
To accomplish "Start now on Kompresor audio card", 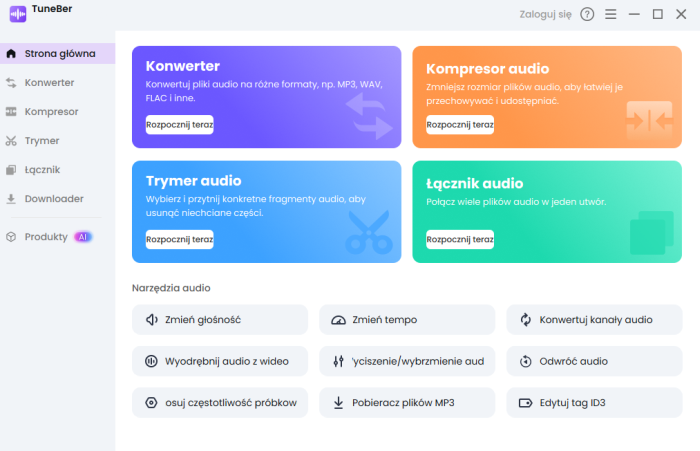I will tap(460, 125).
